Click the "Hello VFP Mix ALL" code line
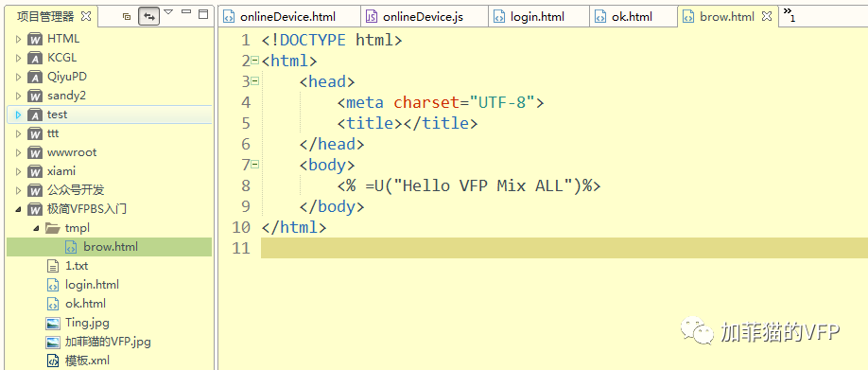 [469, 185]
